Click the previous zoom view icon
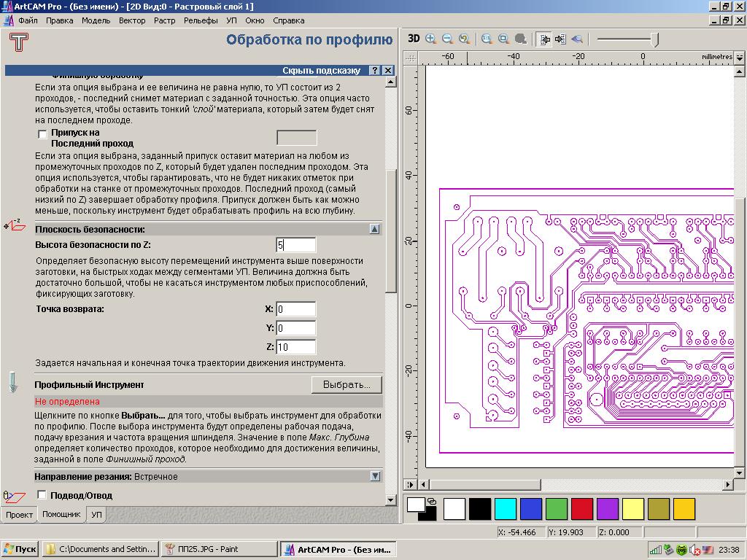Viewport: 747px width, 560px height. click(x=464, y=39)
